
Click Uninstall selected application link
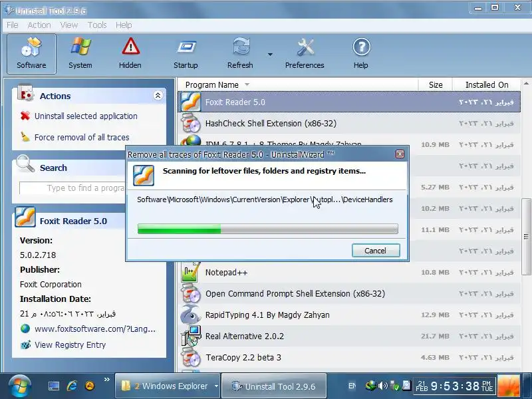[x=86, y=116]
